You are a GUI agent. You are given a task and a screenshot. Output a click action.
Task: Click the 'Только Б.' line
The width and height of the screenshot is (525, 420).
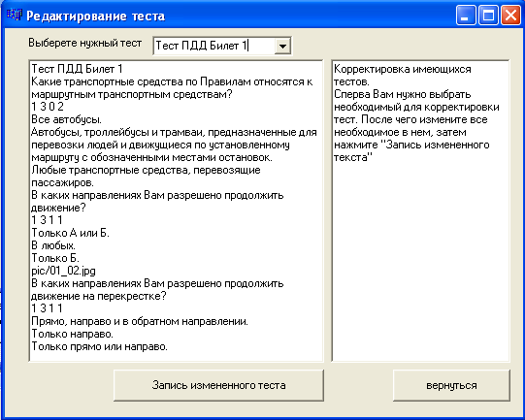(55, 258)
